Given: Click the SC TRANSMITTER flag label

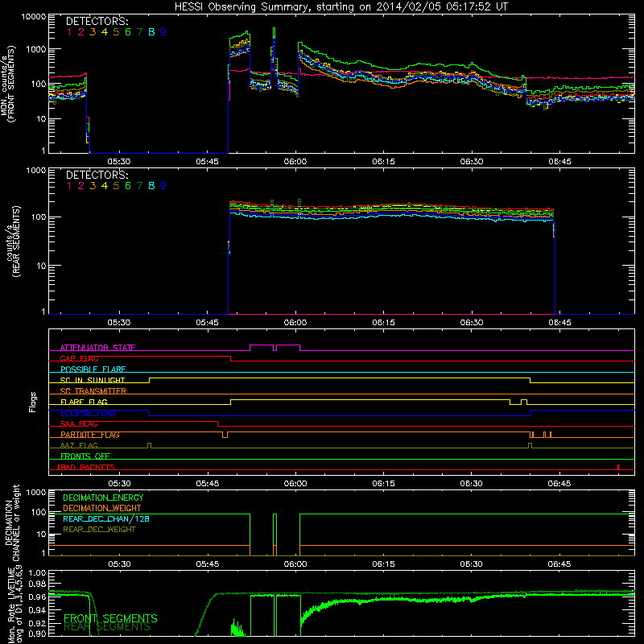Looking at the screenshot, I should (93, 391).
